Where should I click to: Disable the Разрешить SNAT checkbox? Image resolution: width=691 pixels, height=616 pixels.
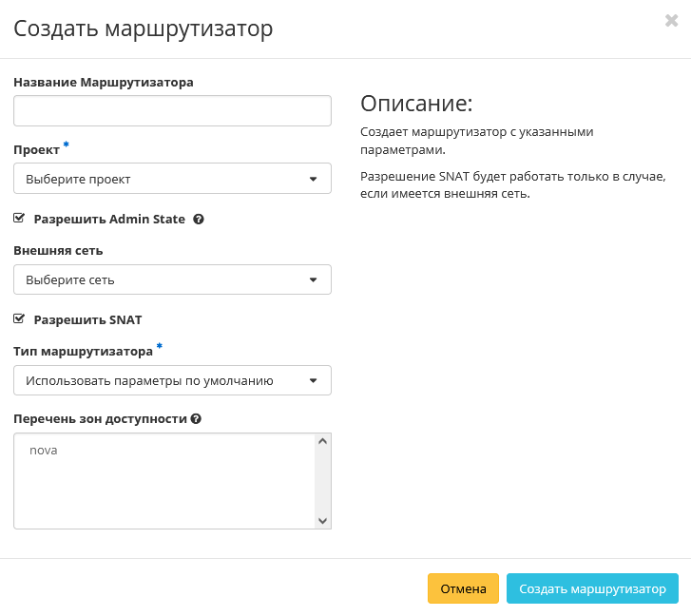(19, 319)
